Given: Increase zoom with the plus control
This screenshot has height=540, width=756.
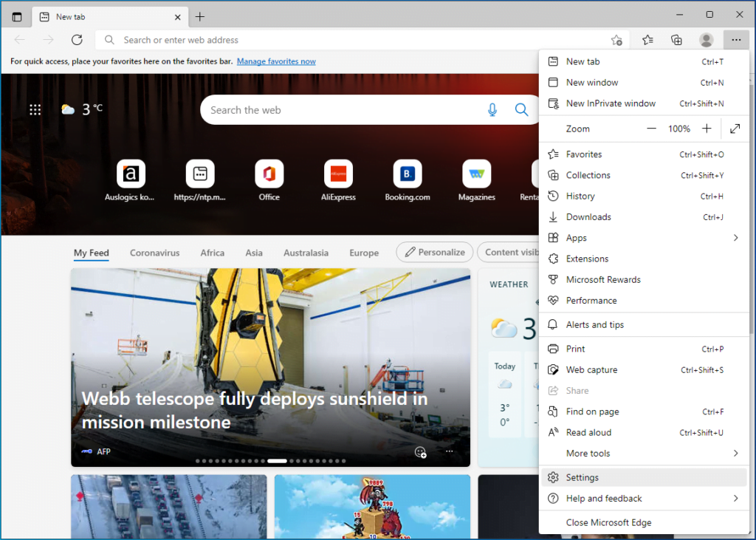Looking at the screenshot, I should pyautogui.click(x=707, y=128).
